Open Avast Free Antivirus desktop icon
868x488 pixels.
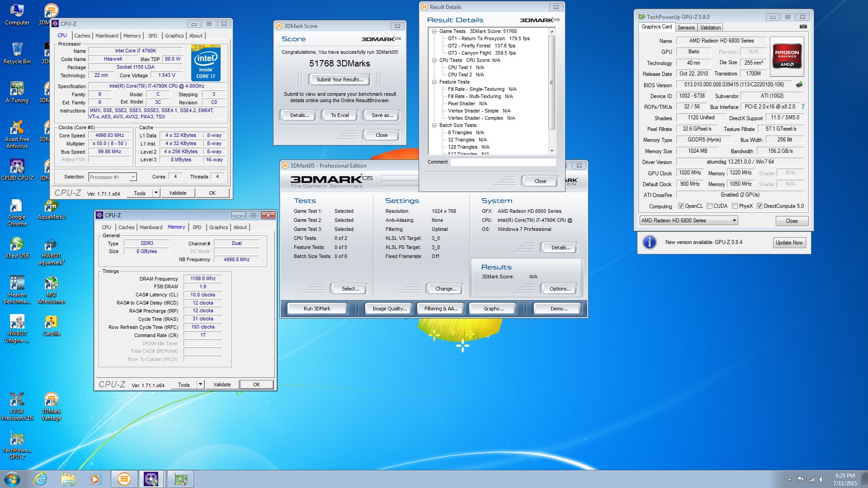point(17,134)
